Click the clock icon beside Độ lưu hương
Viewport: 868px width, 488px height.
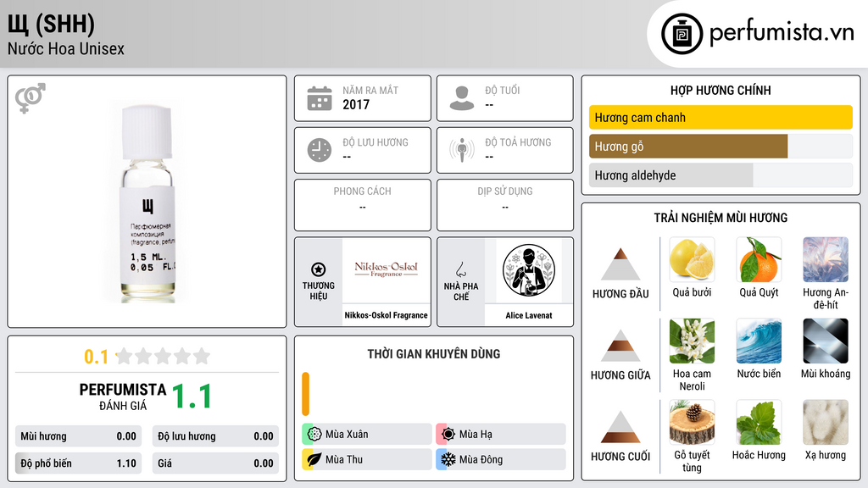320,150
